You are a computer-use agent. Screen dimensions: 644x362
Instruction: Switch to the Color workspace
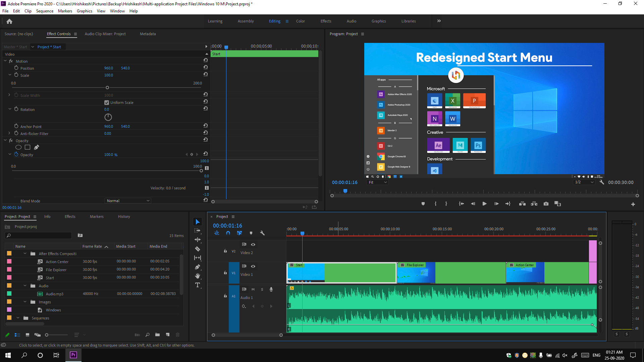click(x=301, y=21)
